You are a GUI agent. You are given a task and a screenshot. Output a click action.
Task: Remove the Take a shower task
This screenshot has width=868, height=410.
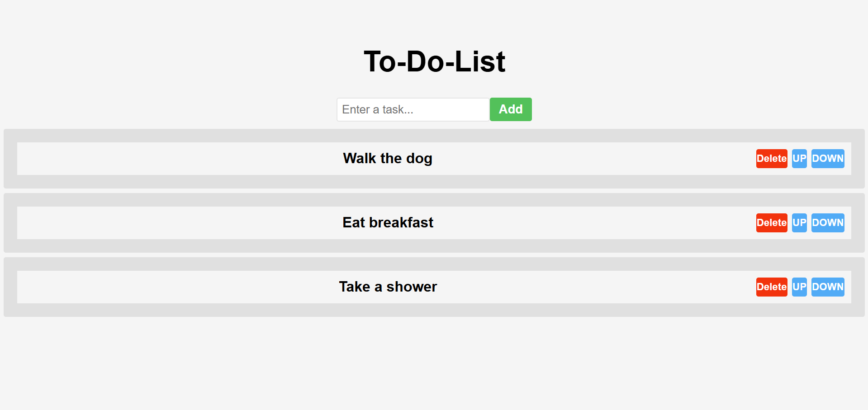771,287
